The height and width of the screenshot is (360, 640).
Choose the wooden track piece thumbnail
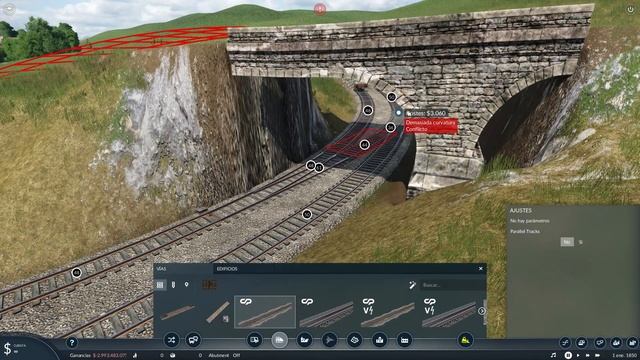[x=218, y=312]
